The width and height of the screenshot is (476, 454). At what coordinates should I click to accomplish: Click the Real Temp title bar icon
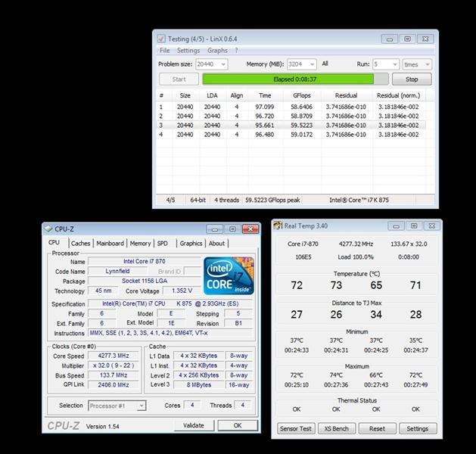278,225
